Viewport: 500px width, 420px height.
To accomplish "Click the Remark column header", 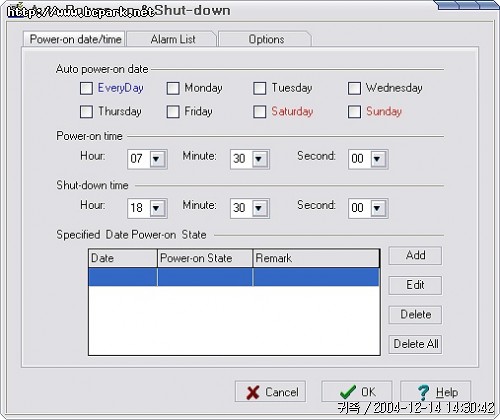I will (316, 258).
